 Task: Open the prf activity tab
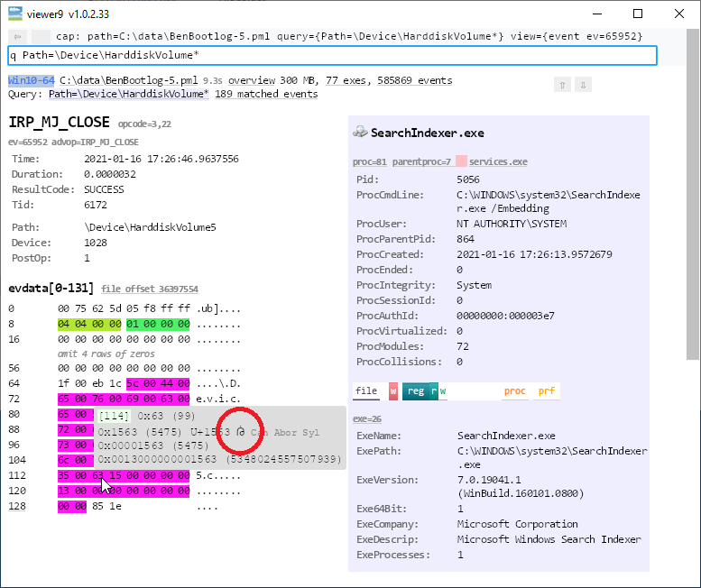coord(547,390)
